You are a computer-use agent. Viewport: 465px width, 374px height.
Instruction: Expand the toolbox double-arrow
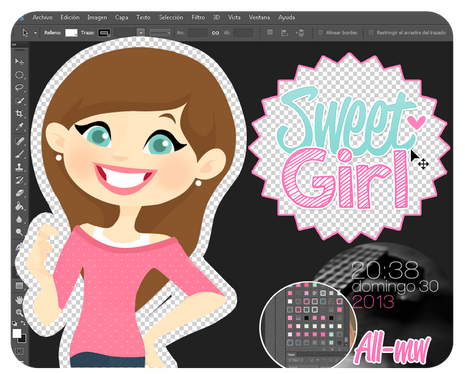coord(15,44)
